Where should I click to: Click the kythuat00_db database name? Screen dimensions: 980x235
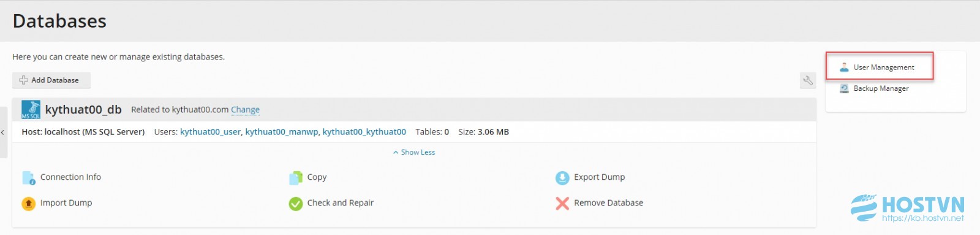pyautogui.click(x=83, y=110)
